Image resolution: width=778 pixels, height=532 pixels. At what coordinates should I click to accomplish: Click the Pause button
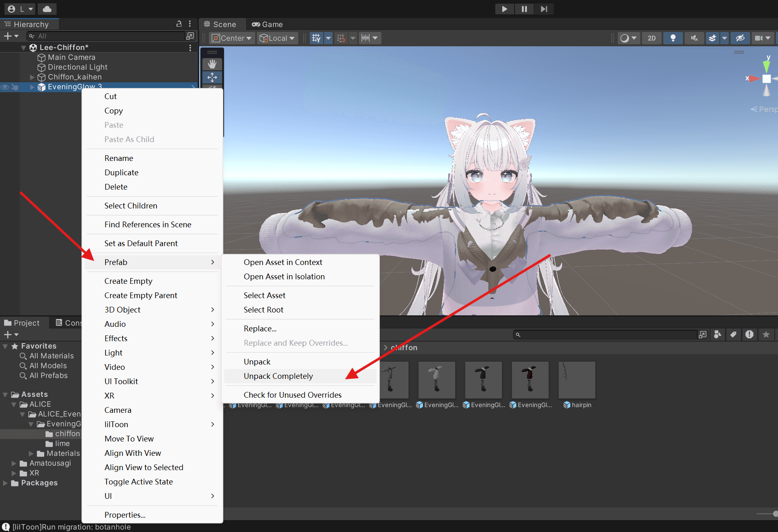(x=524, y=9)
